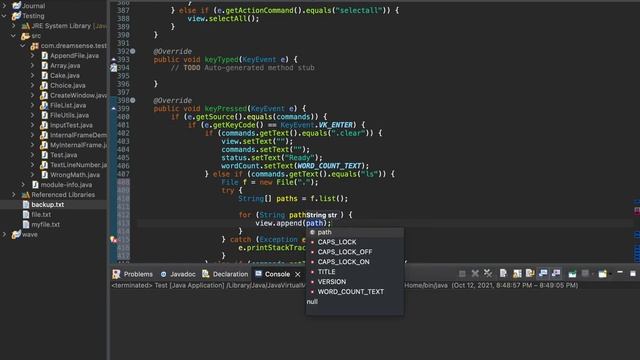Remove all terminated launches in Console
640x360 pixels.
(x=488, y=273)
